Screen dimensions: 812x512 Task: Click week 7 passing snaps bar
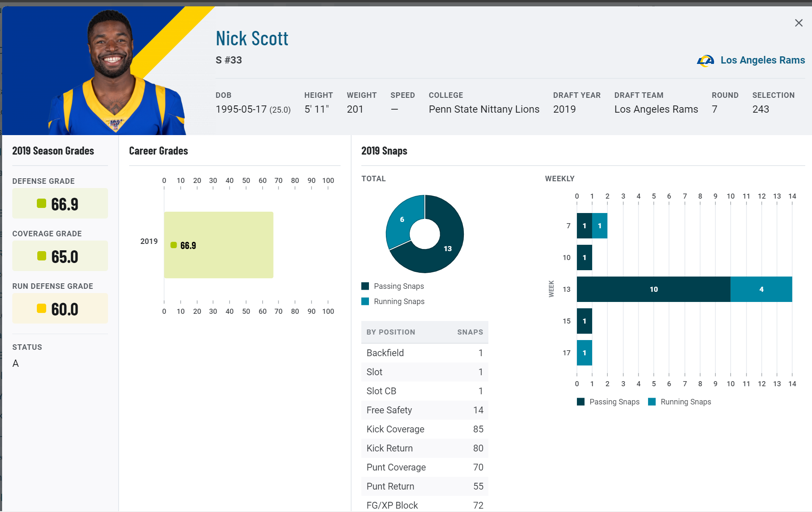click(585, 226)
